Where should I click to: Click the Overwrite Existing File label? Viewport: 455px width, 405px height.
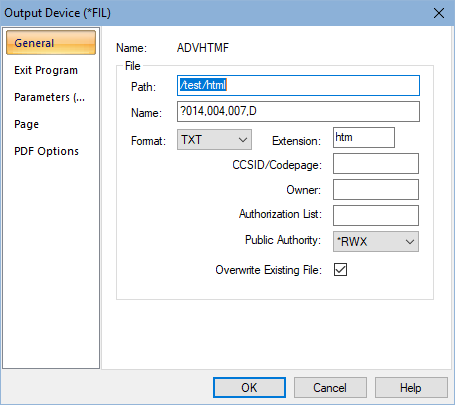click(269, 270)
